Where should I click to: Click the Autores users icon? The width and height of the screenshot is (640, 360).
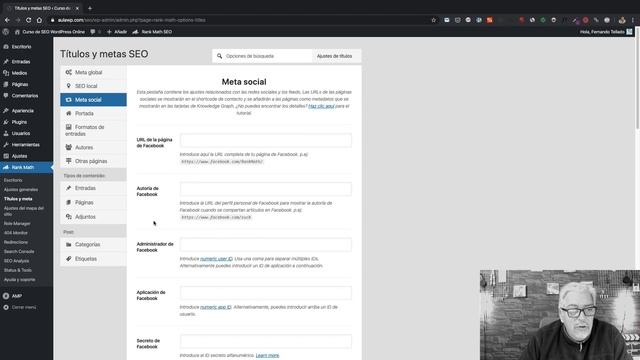coord(69,147)
